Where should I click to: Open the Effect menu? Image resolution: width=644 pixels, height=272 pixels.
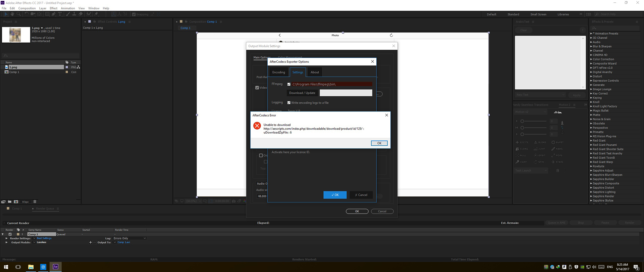click(x=53, y=8)
